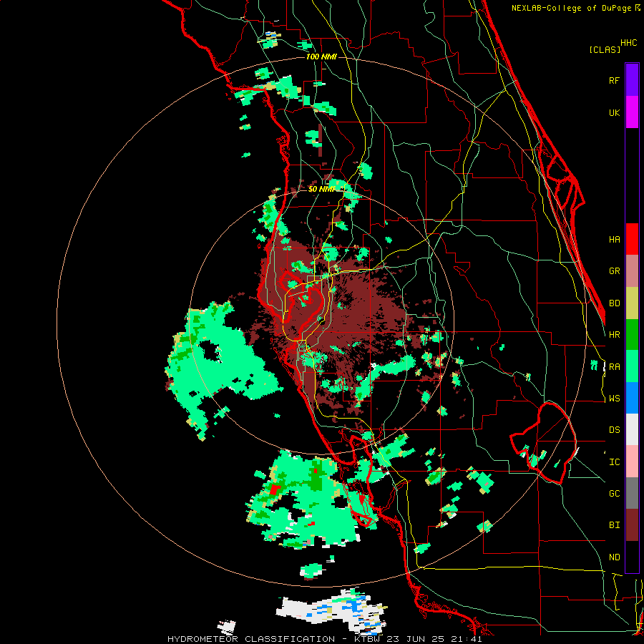Pick the HR dark green legend swatch

632,335
